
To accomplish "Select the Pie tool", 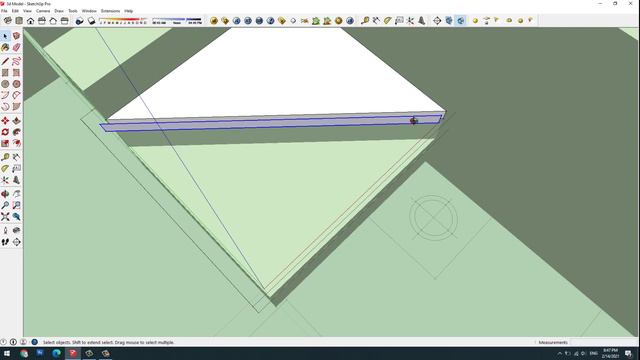I will (16, 107).
